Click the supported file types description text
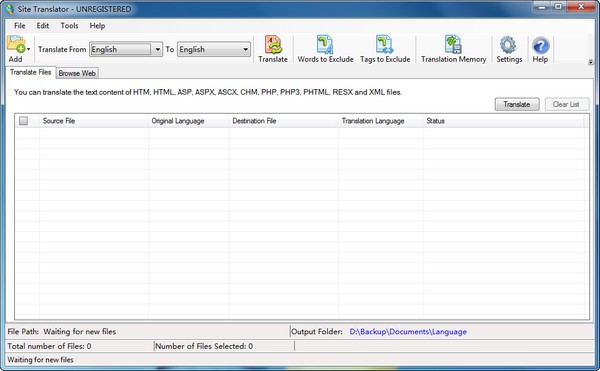The height and width of the screenshot is (371, 600). point(208,92)
